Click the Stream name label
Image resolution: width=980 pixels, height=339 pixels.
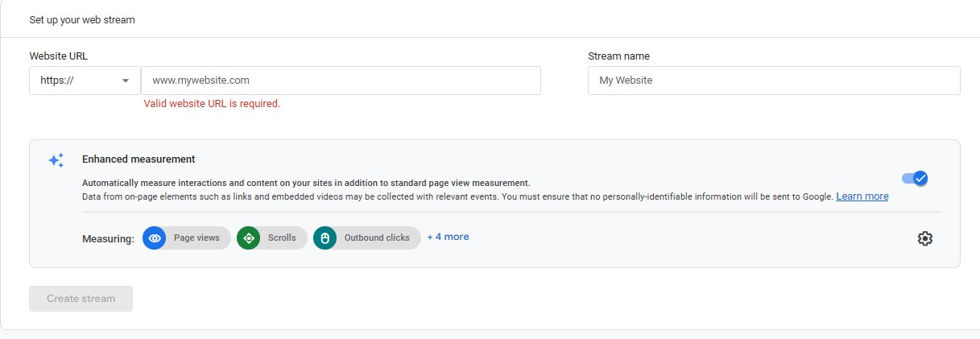tap(618, 56)
